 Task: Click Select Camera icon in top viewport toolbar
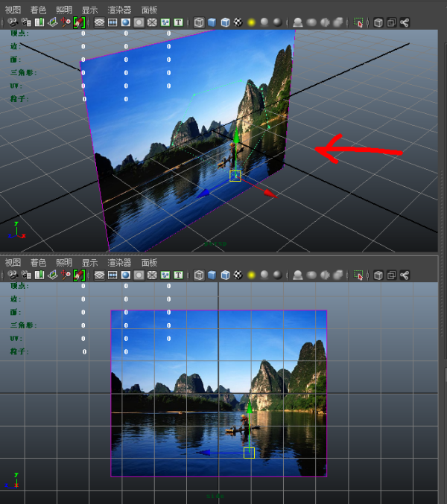click(12, 23)
